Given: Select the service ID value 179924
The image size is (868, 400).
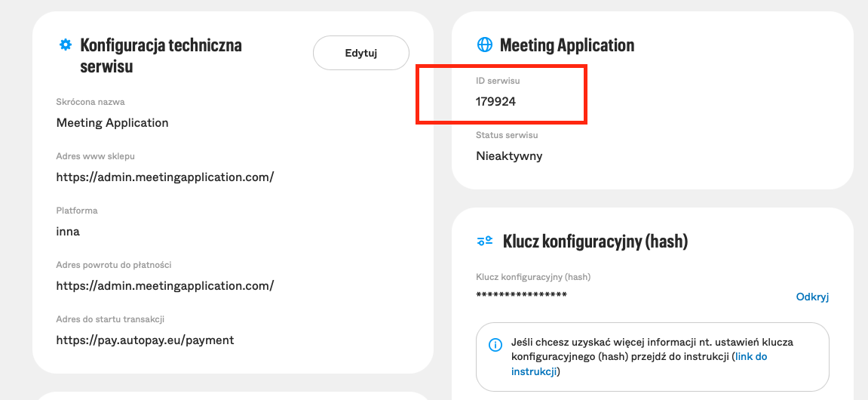Looking at the screenshot, I should tap(496, 101).
